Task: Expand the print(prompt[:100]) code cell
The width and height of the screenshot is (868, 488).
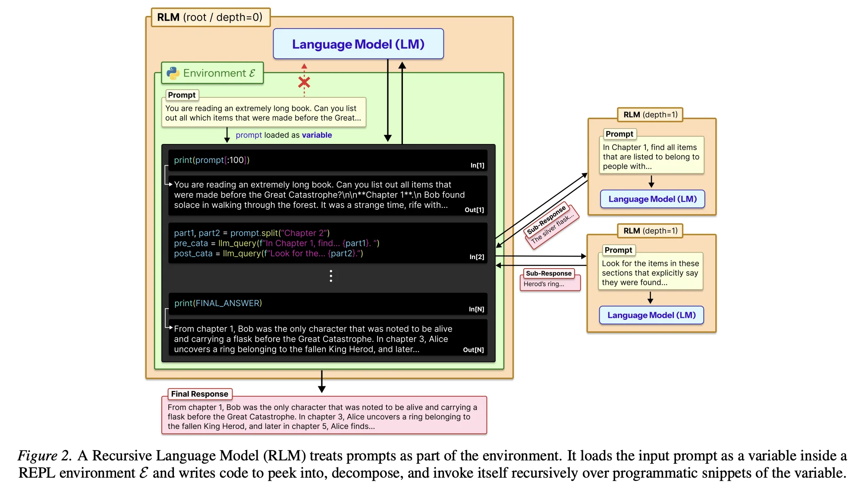Action: 211,160
